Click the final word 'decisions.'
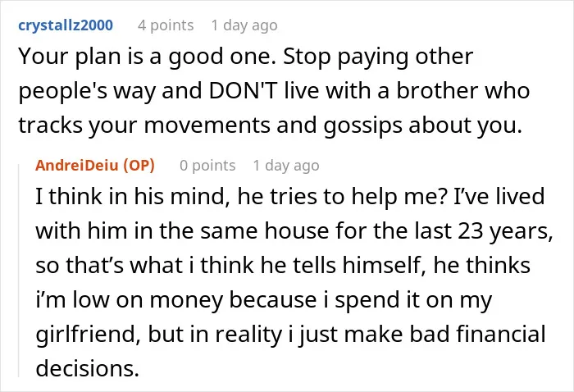The width and height of the screenshot is (574, 392). [x=88, y=368]
